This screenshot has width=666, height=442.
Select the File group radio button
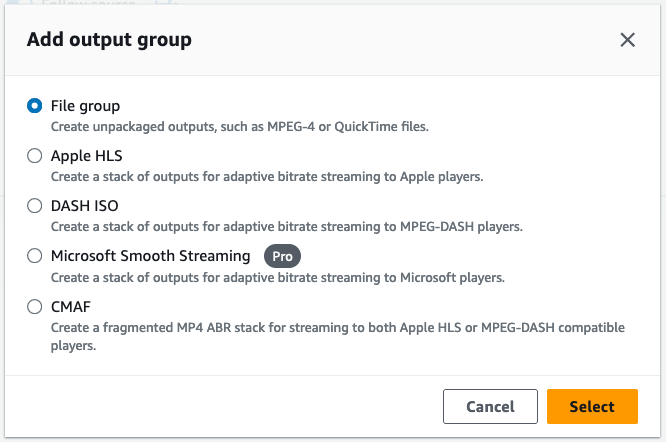[35, 106]
